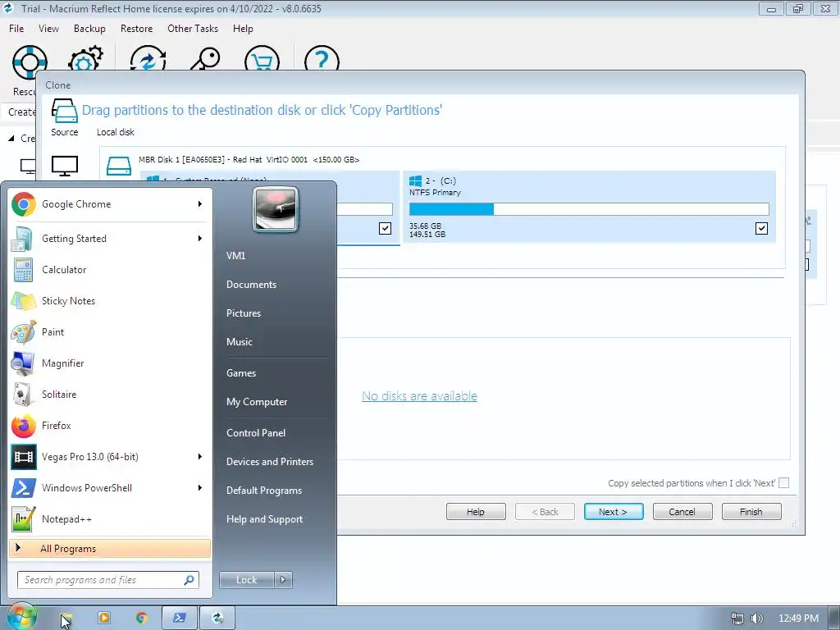Click the Local disk monitor icon
840x630 pixels.
64,166
